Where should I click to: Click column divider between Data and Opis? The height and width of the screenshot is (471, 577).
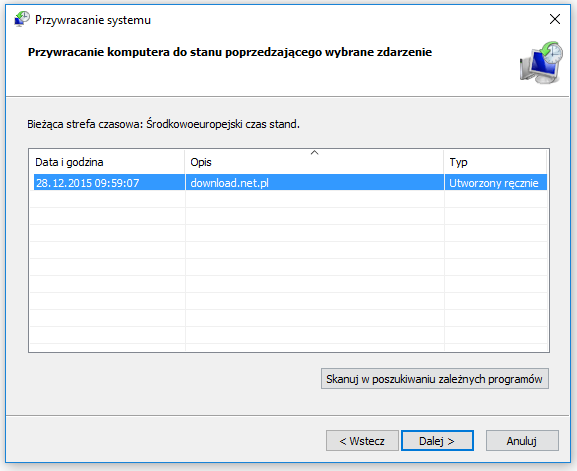185,162
